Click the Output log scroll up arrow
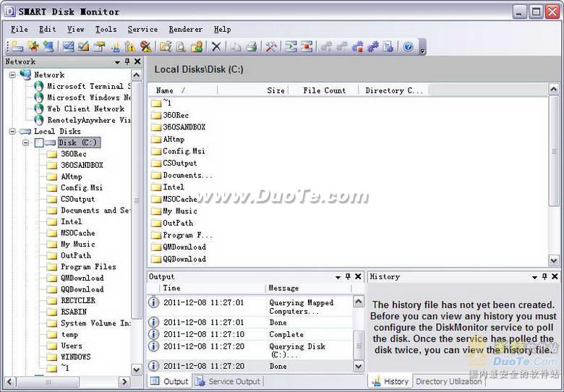The width and height of the screenshot is (564, 392). click(359, 301)
